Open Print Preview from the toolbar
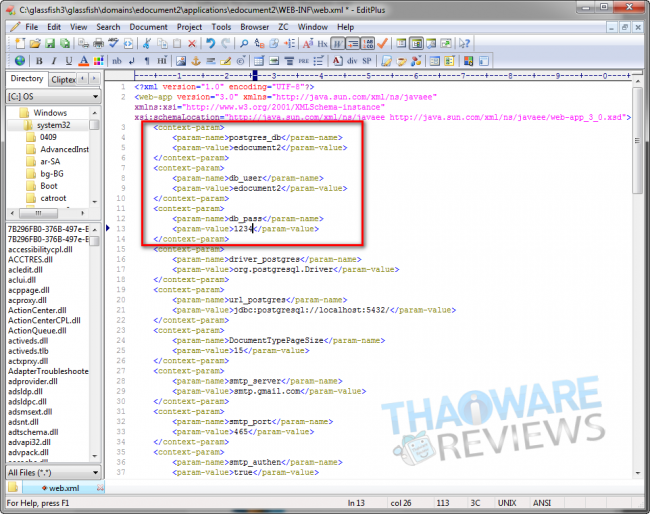Viewport: 650px width, 514px height. [x=84, y=43]
